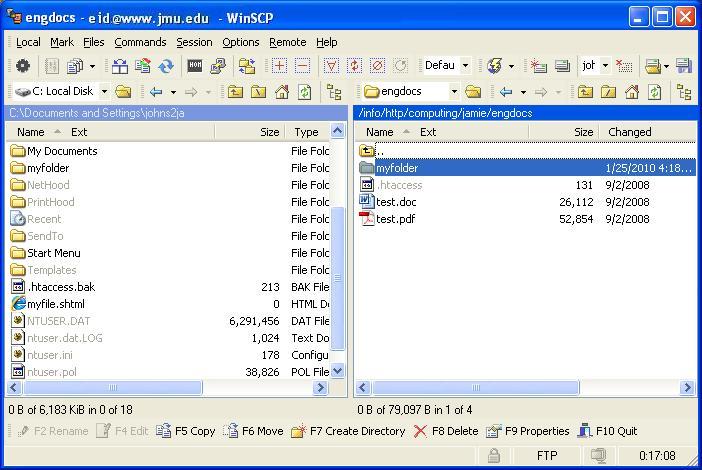The height and width of the screenshot is (470, 702).
Task: Expand the queue options dropdown arrow
Action: tap(92, 67)
